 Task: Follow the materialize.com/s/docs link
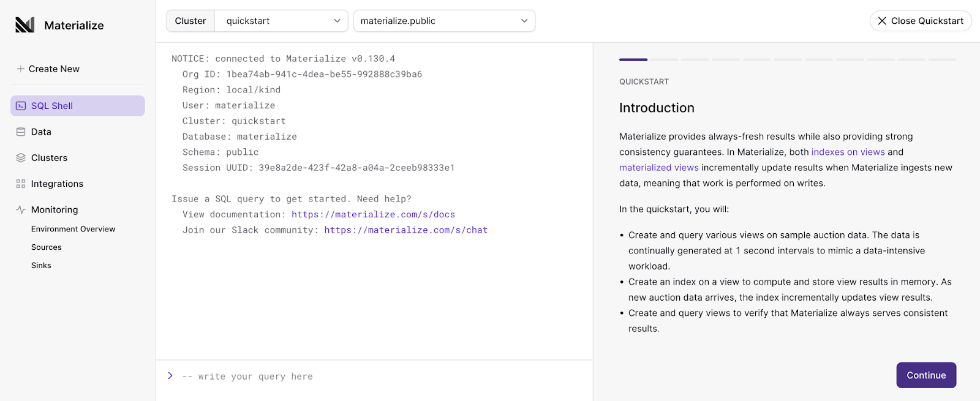point(373,215)
